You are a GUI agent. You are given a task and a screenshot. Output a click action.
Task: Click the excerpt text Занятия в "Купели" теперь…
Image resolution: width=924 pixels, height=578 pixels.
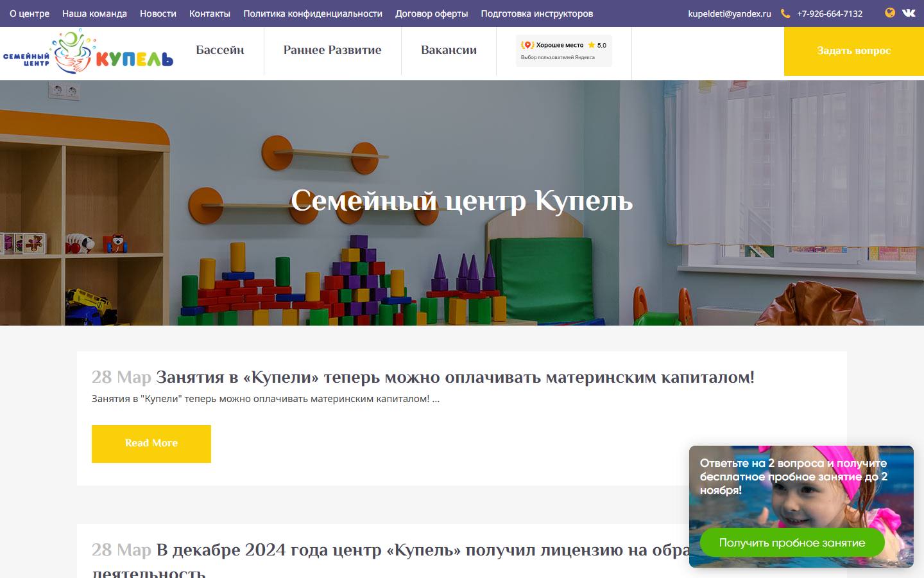(266, 399)
